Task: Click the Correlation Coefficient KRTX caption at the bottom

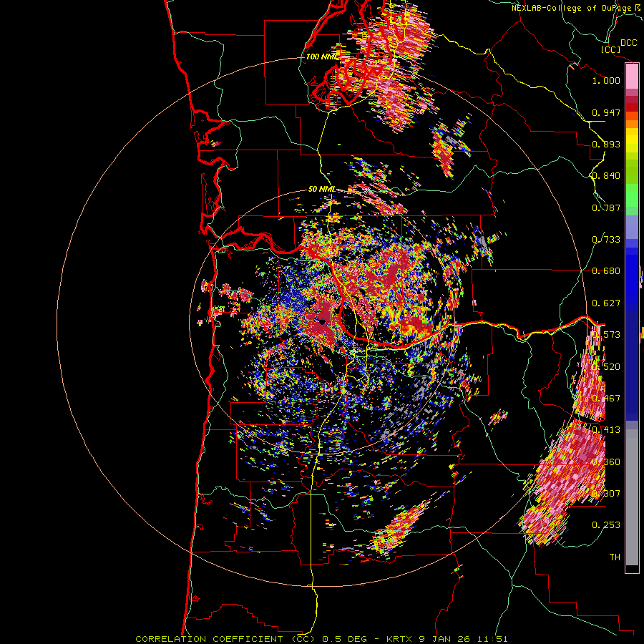Action: point(321,639)
